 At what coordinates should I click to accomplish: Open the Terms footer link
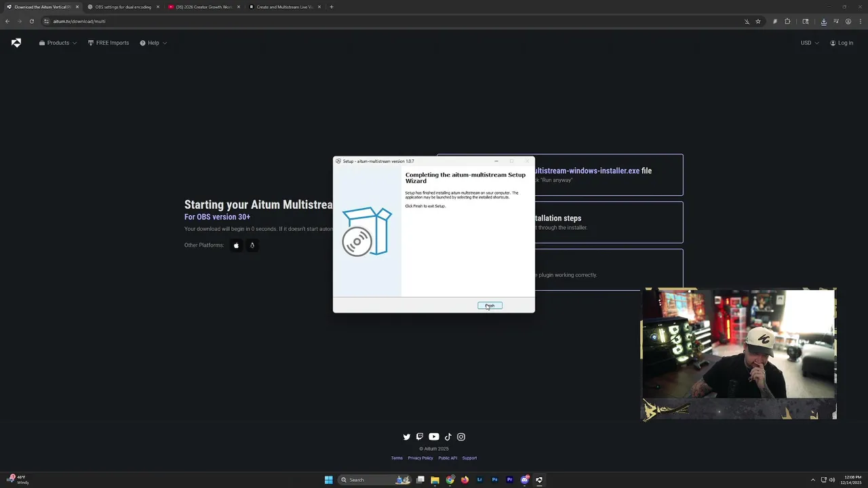pyautogui.click(x=397, y=458)
